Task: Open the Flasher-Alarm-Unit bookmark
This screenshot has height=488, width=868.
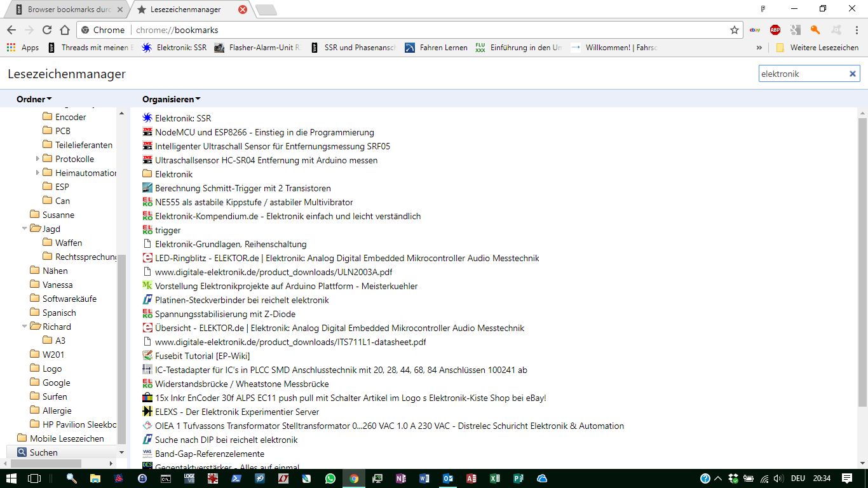Action: [x=257, y=48]
